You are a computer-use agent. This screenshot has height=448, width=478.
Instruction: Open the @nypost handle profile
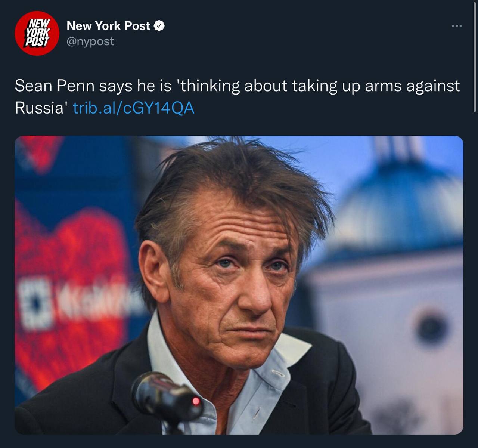click(x=90, y=41)
